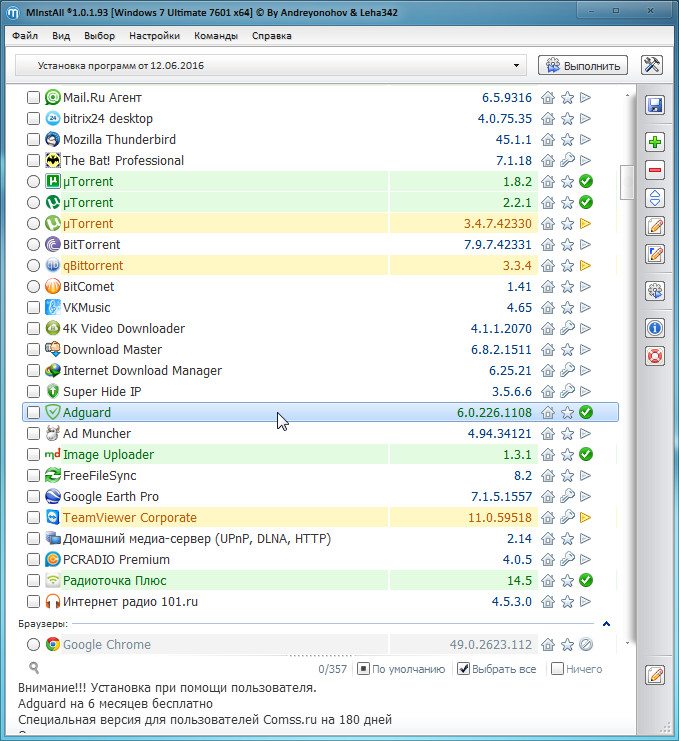Click play arrow on FreeFileSync row
Screen dimensions: 679x741
(585, 475)
